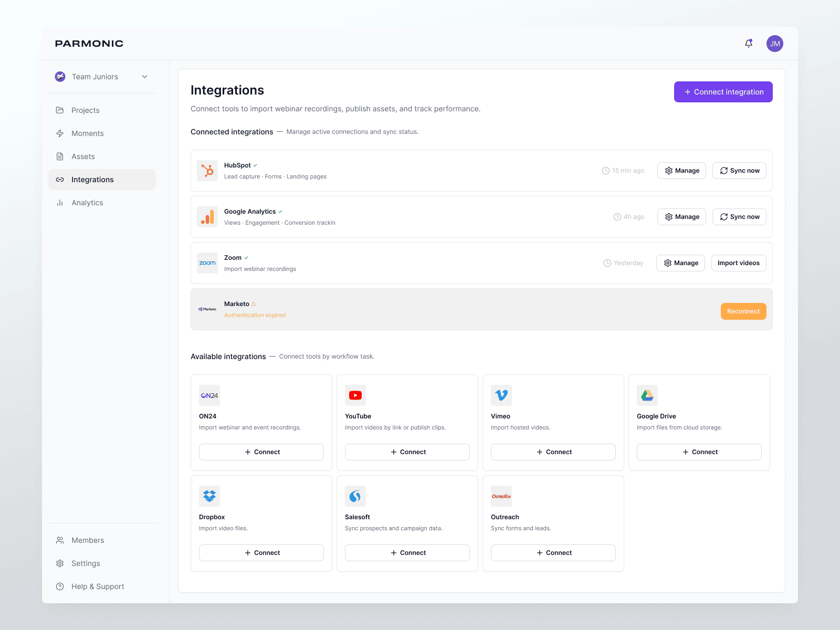This screenshot has height=630, width=840.
Task: Connect the Outreach integration
Action: [x=553, y=553]
